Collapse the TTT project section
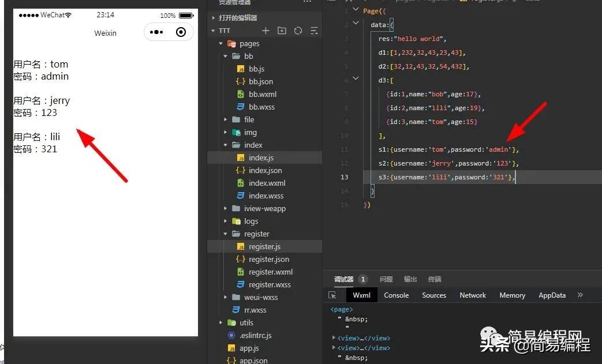The width and height of the screenshot is (602, 364). (x=213, y=31)
